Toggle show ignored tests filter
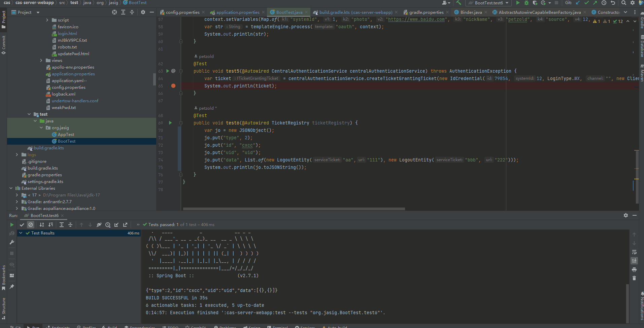 [31, 225]
